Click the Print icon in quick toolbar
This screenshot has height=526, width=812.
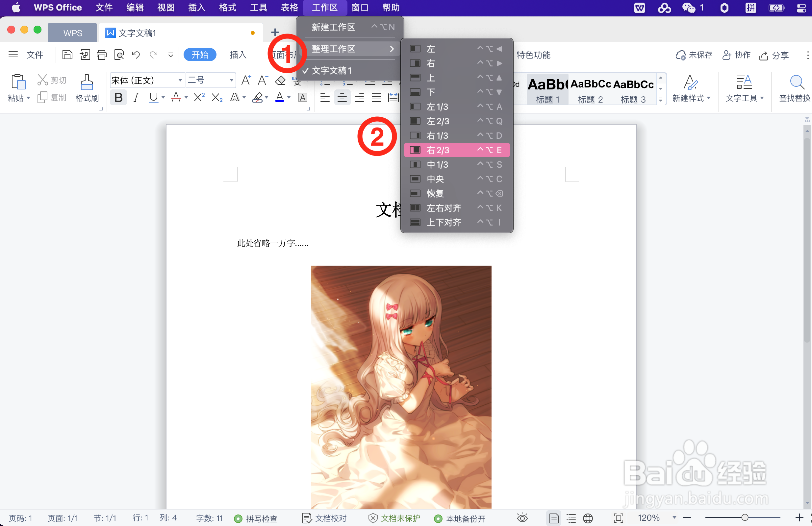coord(101,55)
